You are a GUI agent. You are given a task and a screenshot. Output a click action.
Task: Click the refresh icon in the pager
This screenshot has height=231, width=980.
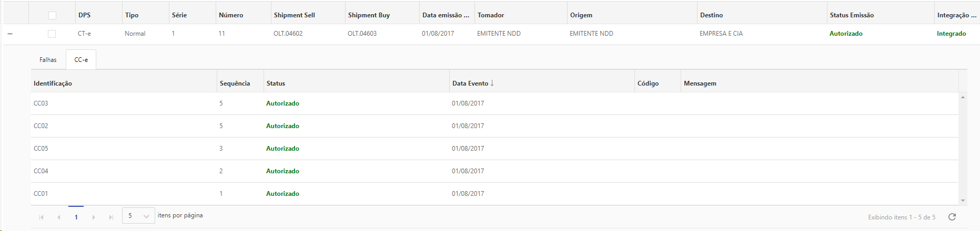[952, 217]
